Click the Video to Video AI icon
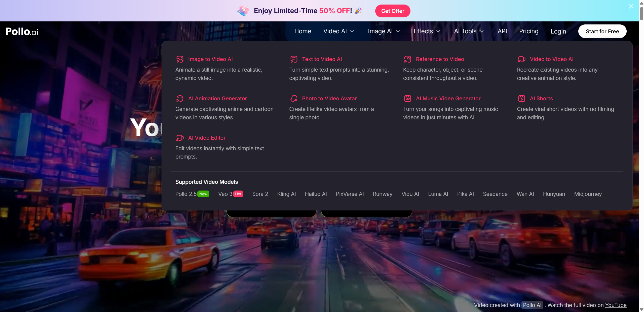 click(521, 59)
